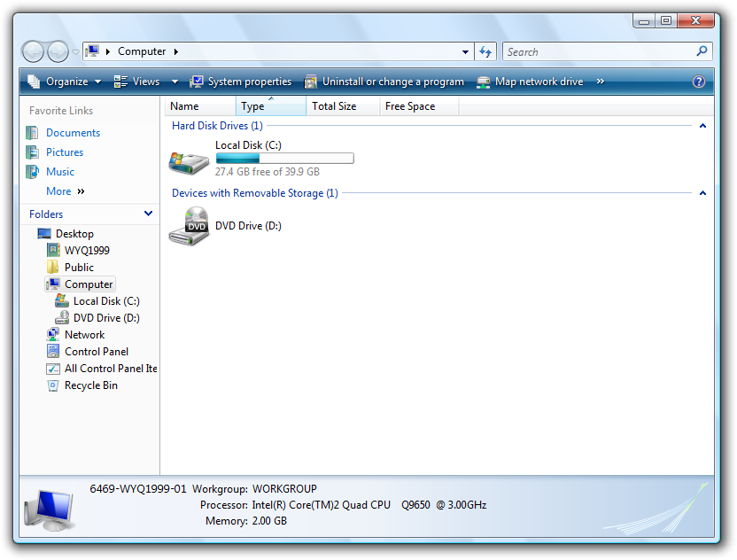Click System properties toolbar button

pyautogui.click(x=240, y=82)
